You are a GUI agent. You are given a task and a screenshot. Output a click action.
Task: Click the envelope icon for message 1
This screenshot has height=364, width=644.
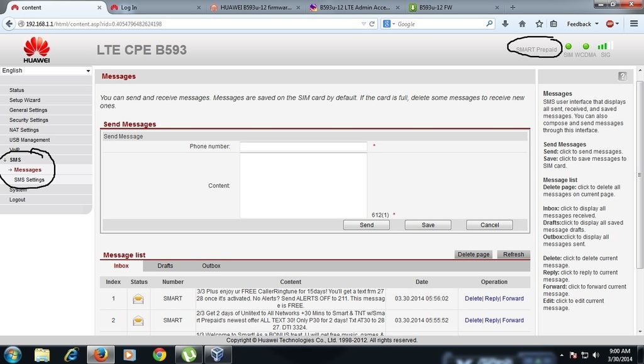[x=138, y=299]
